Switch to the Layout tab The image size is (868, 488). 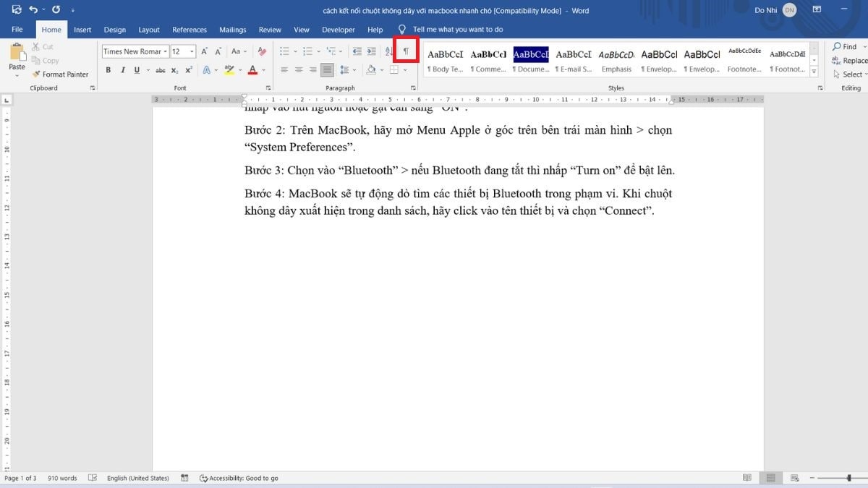coord(149,30)
